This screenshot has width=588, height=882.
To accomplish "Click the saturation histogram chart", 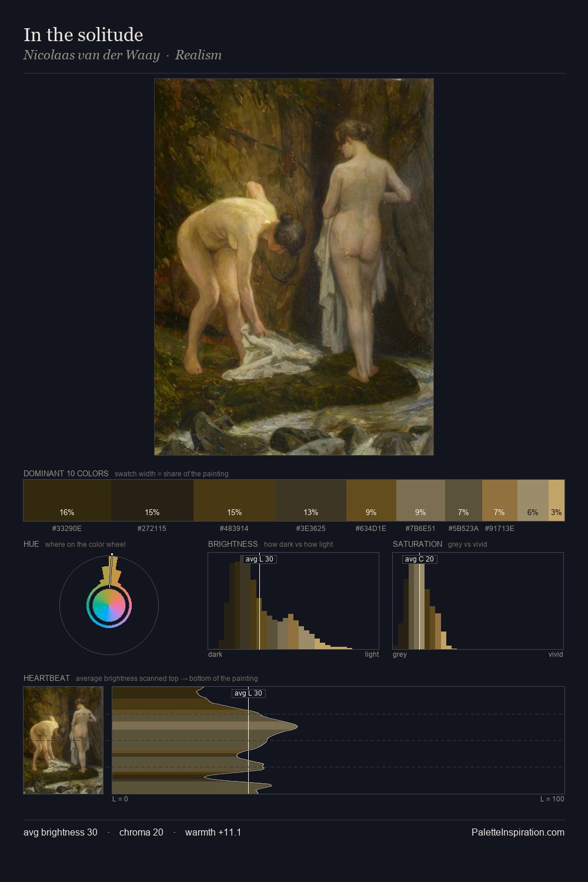I will [478, 601].
